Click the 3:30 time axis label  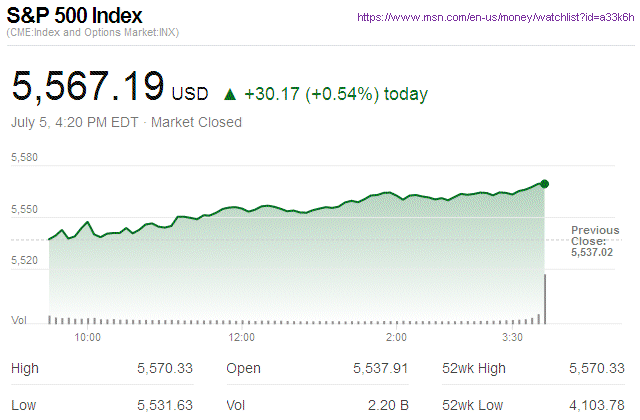(512, 338)
